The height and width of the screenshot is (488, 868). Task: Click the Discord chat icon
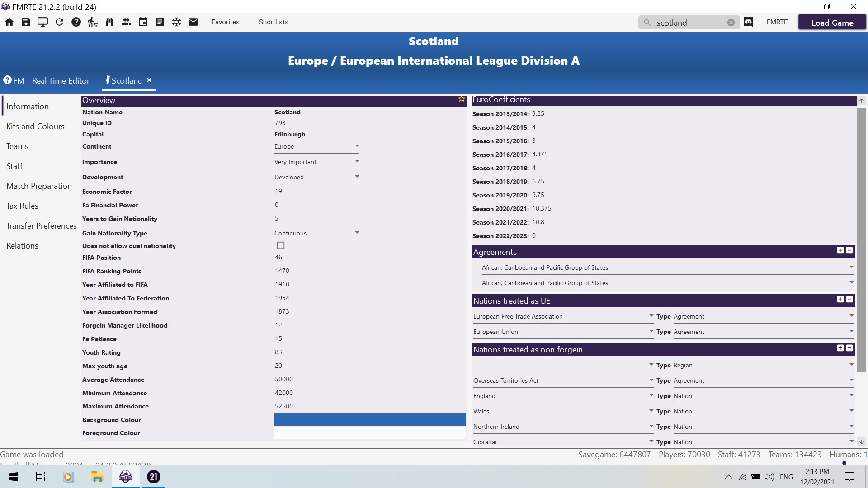[x=749, y=22]
